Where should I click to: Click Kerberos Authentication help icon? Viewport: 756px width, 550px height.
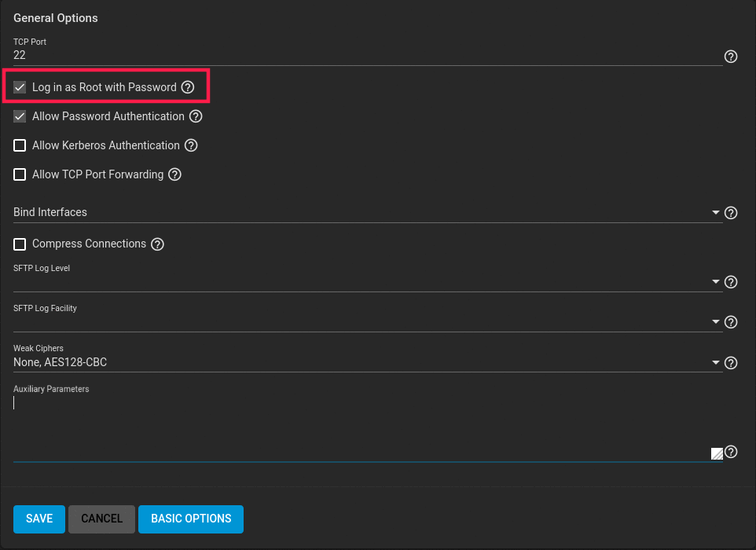[191, 145]
